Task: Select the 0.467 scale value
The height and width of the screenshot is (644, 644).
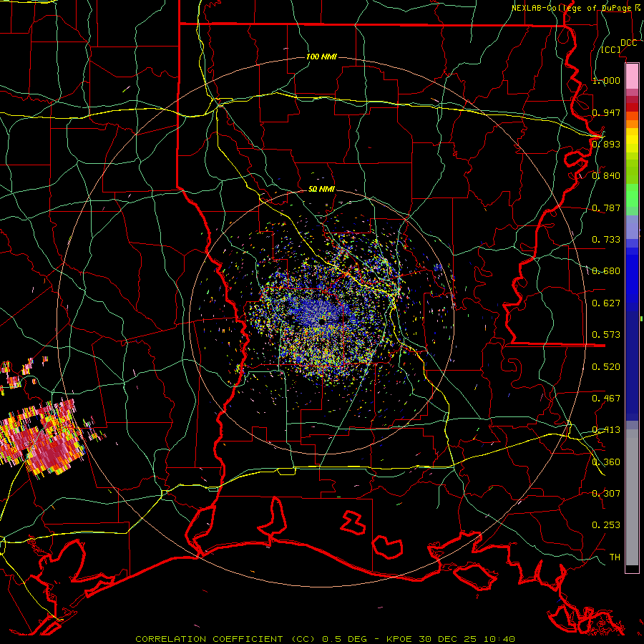Action: (x=606, y=399)
